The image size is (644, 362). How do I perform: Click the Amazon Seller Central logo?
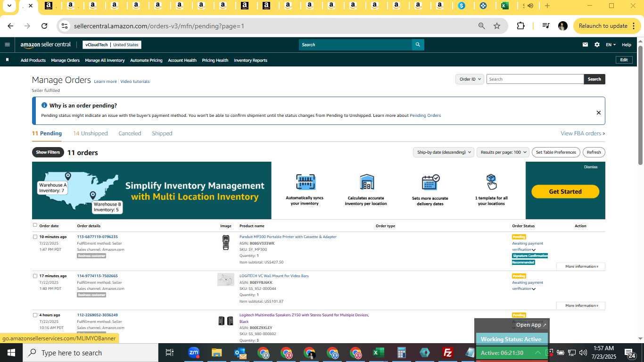46,45
